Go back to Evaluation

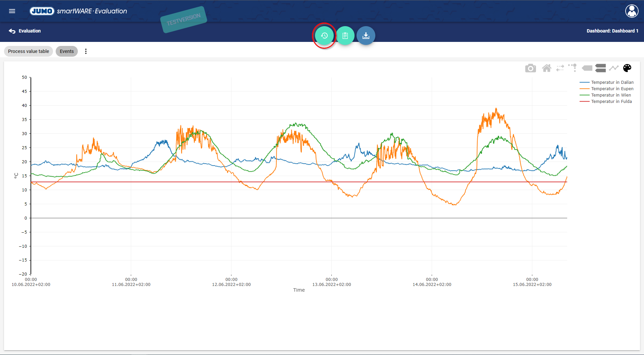click(25, 31)
